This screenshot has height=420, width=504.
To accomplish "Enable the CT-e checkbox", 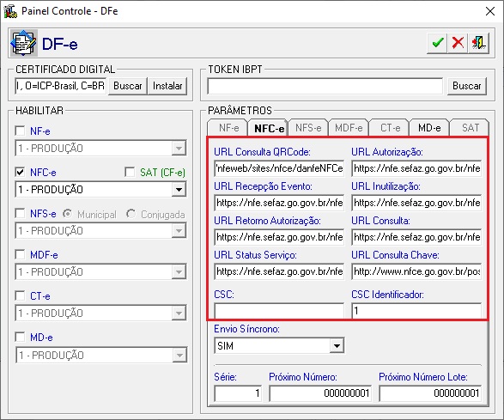I will pyautogui.click(x=20, y=295).
